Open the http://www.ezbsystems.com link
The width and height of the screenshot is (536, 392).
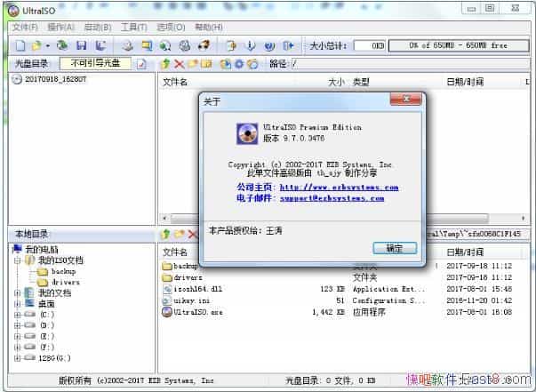339,188
